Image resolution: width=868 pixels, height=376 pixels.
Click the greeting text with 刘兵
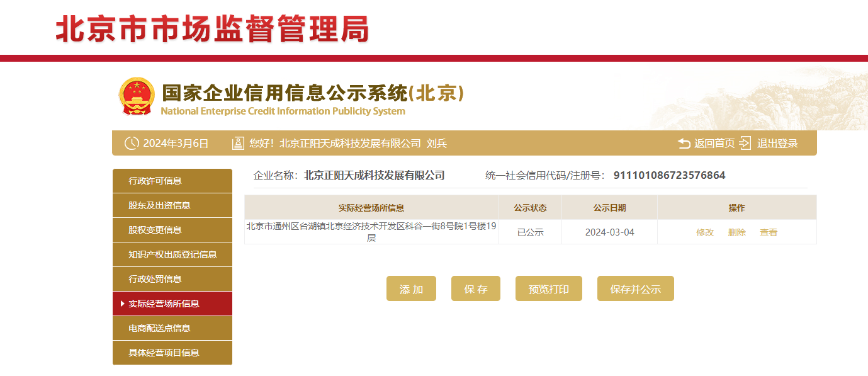pyautogui.click(x=348, y=144)
